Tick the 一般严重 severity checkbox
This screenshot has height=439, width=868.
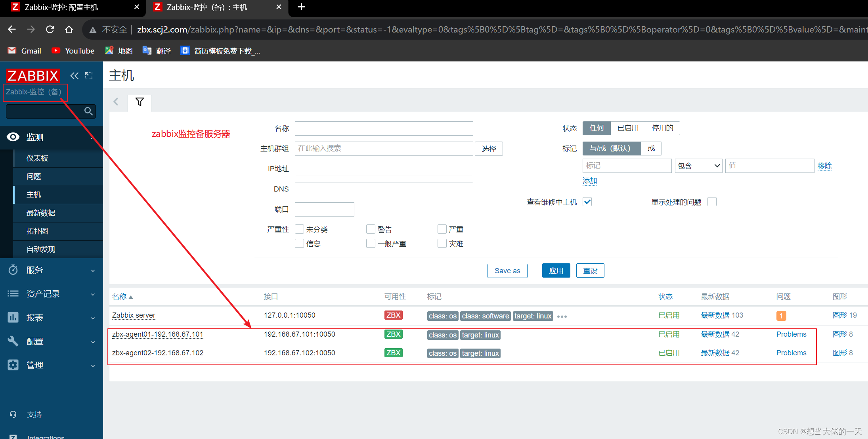tap(371, 243)
